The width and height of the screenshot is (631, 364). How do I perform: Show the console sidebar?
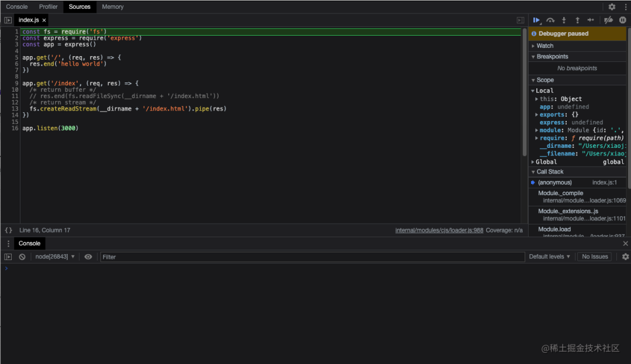pyautogui.click(x=8, y=256)
